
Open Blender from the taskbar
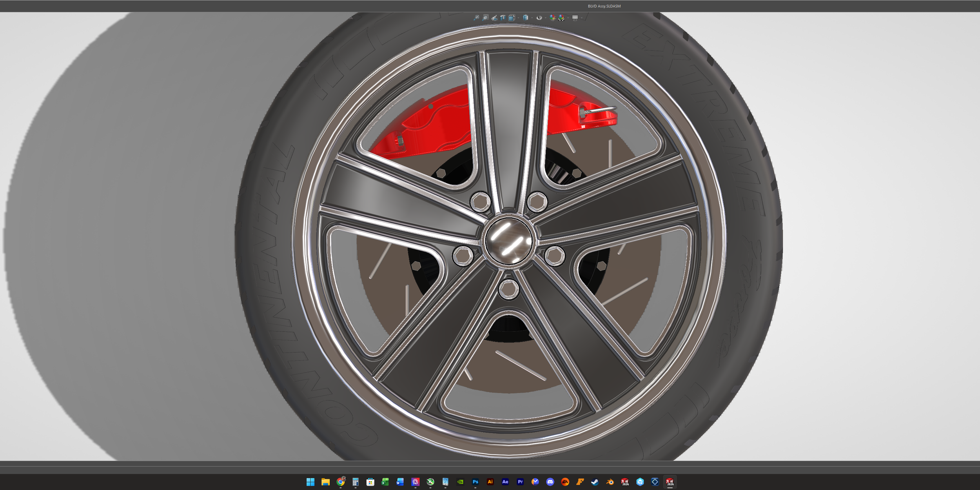(x=610, y=482)
